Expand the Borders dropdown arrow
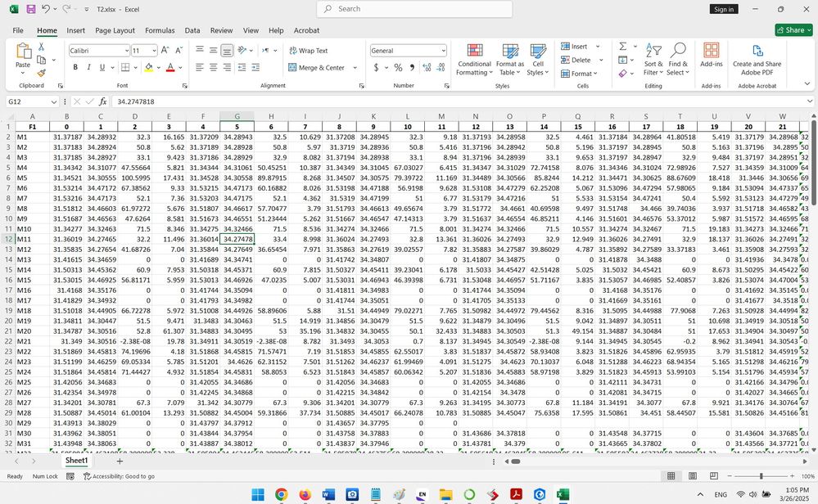This screenshot has height=504, width=818. [x=136, y=68]
